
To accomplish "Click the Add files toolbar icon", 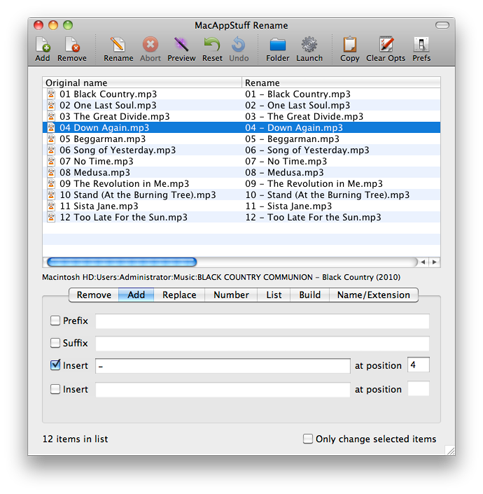I will tap(43, 45).
